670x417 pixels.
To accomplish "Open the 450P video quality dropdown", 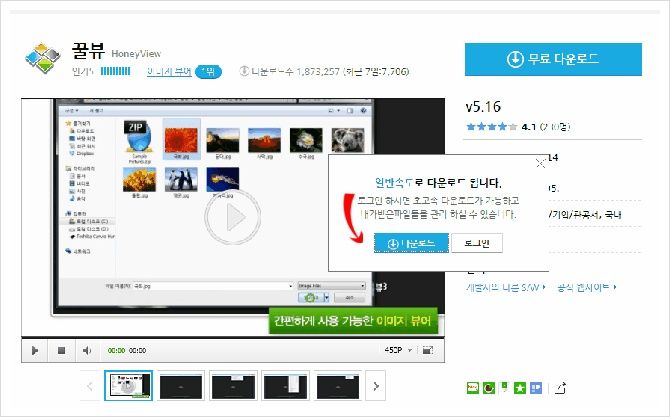I will tap(398, 350).
